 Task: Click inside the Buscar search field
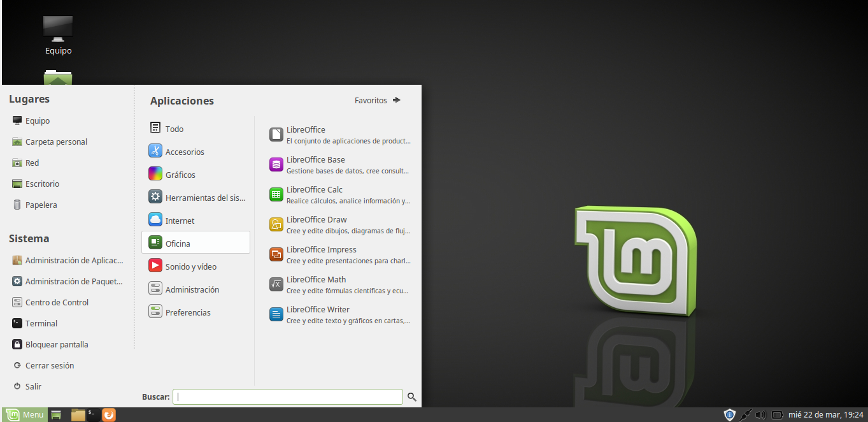(x=287, y=397)
